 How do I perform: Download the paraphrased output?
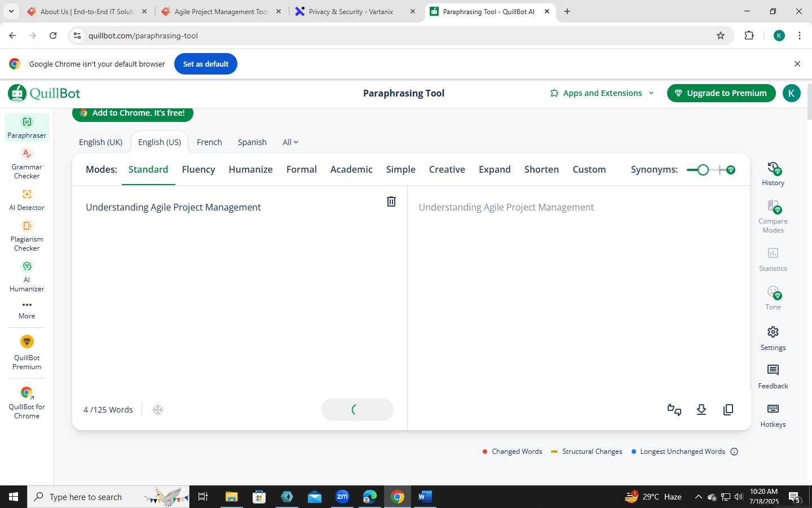(x=701, y=410)
